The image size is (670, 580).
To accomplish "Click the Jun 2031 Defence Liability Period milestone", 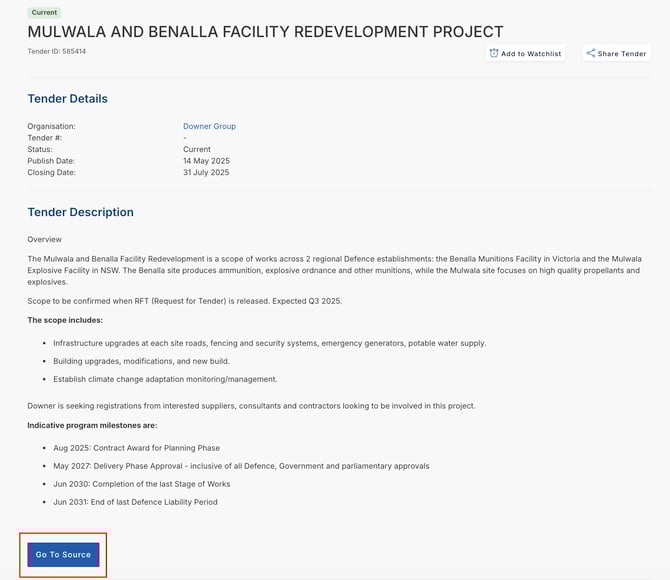I will [x=135, y=502].
